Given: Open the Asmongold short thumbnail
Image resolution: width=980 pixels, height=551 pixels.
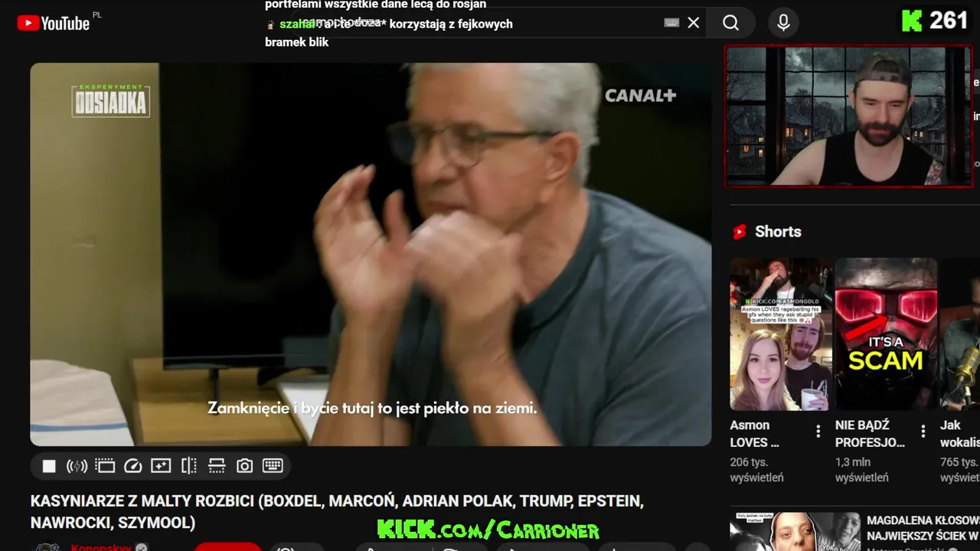Looking at the screenshot, I should [780, 334].
